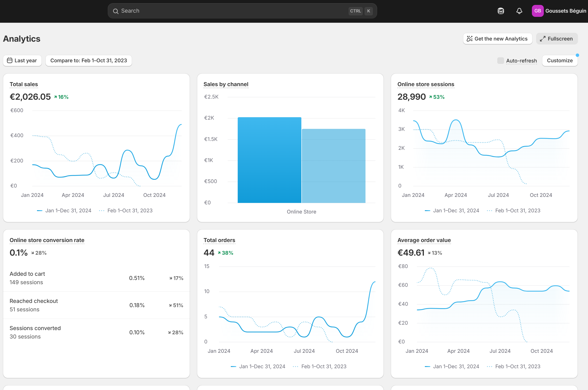Open notifications bell
This screenshot has height=390, width=588.
pos(519,11)
